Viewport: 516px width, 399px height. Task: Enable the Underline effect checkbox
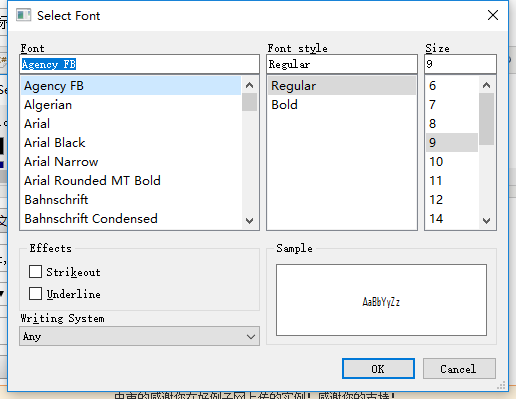[x=35, y=294]
